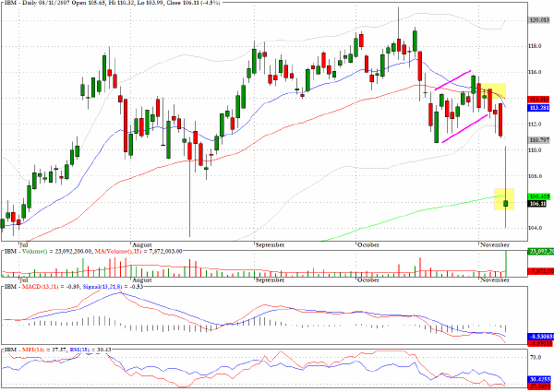This screenshot has width=554, height=392.
Task: Click the red -0.89315 MACD value tag
Action: point(539,344)
